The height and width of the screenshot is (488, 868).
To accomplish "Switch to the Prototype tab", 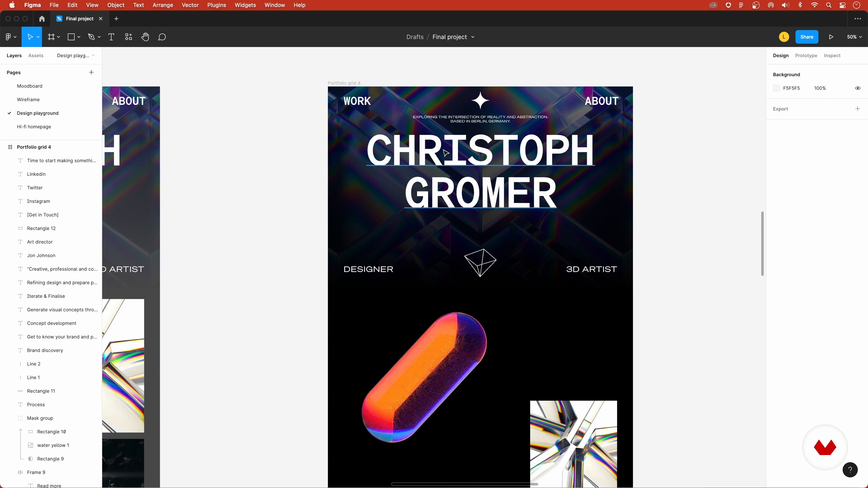I will [x=806, y=56].
